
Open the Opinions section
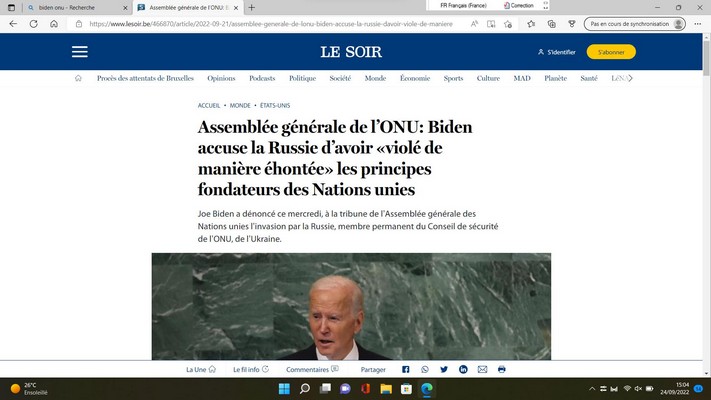(x=221, y=78)
